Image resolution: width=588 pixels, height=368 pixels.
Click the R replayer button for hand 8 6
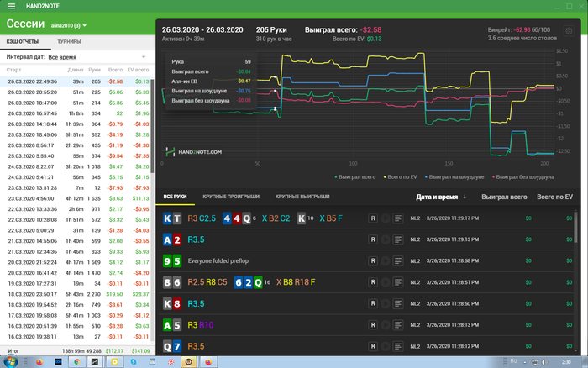coord(373,282)
